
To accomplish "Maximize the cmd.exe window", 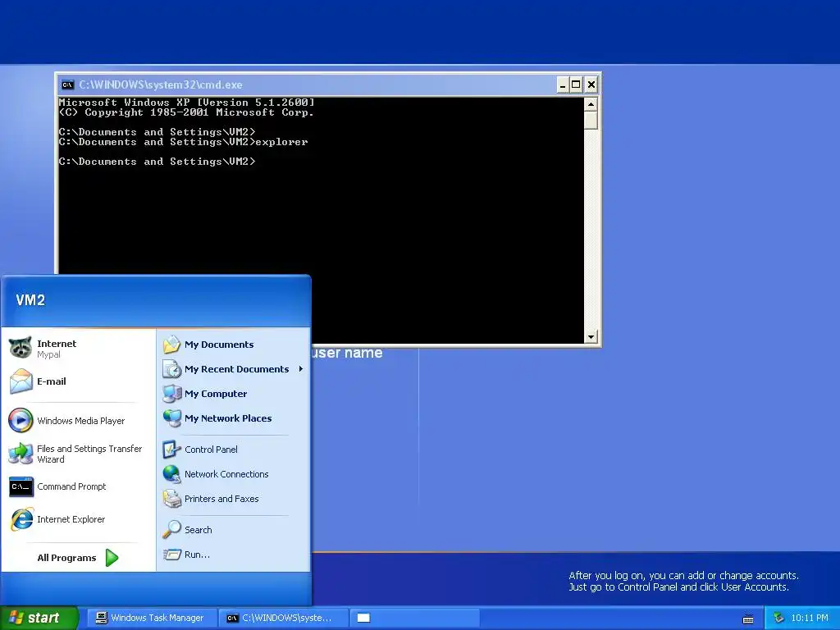I will pos(576,84).
